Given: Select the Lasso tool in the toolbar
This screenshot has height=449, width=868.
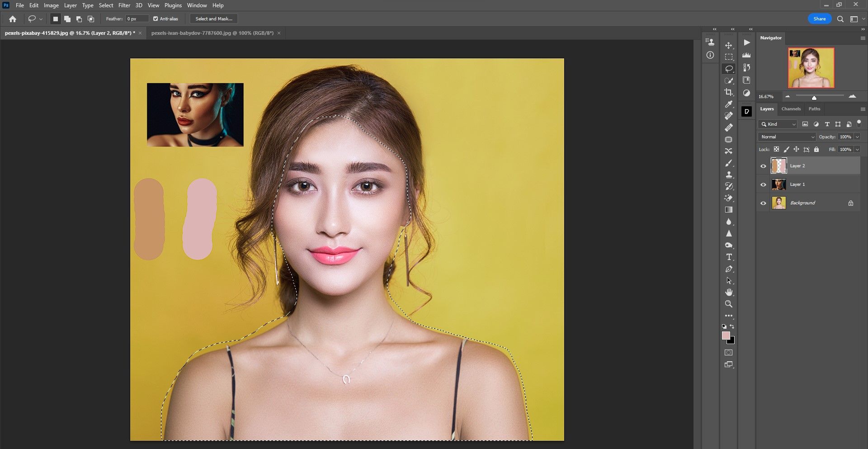Looking at the screenshot, I should click(x=728, y=69).
